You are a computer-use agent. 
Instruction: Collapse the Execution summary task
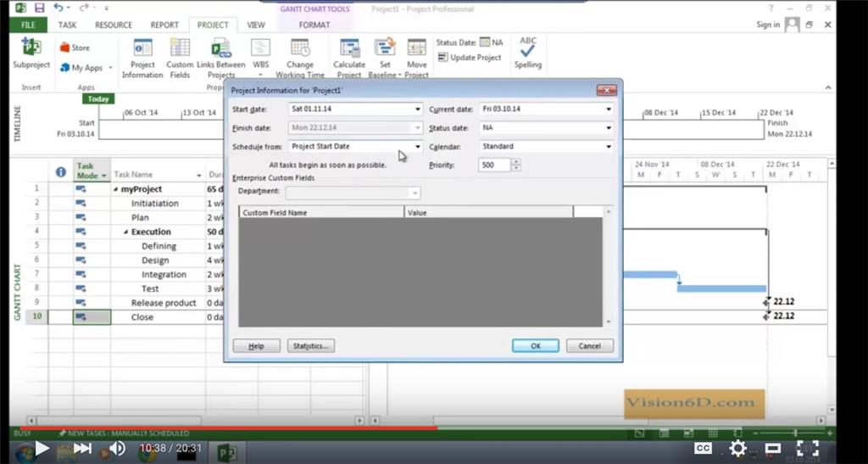pyautogui.click(x=126, y=232)
